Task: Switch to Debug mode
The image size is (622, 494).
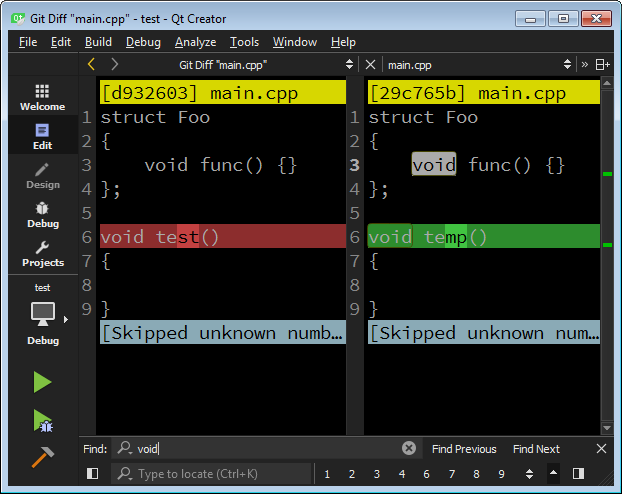Action: (x=42, y=214)
